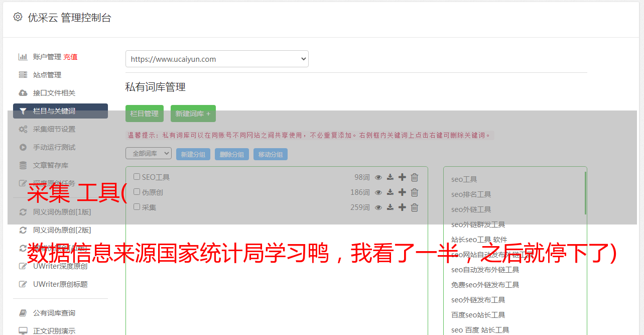Open UWriter原创标题
Viewport: 644px width, 335px height.
(60, 284)
